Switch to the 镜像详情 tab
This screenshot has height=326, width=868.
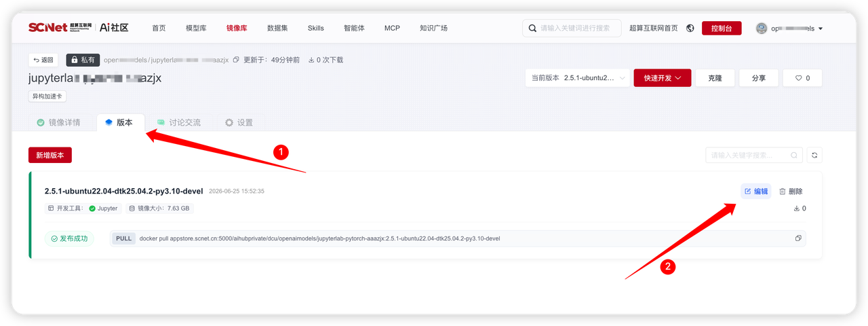pyautogui.click(x=59, y=123)
